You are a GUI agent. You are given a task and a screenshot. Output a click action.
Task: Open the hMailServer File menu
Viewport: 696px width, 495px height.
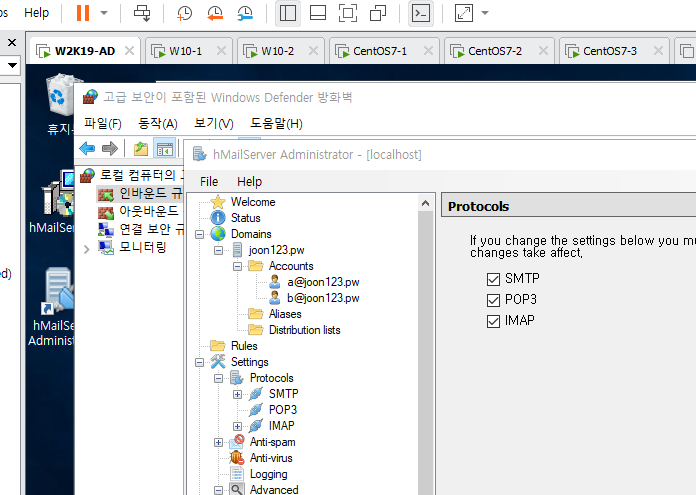pos(209,182)
